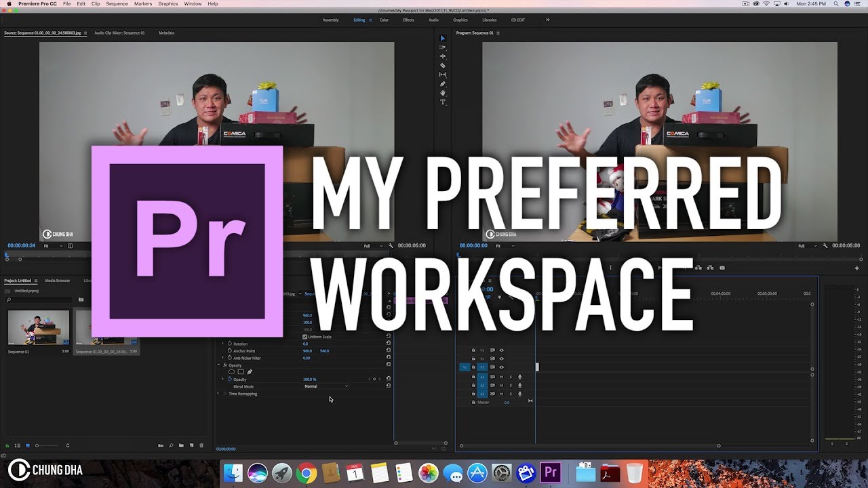Switch to the Color workspace tab

[x=384, y=20]
